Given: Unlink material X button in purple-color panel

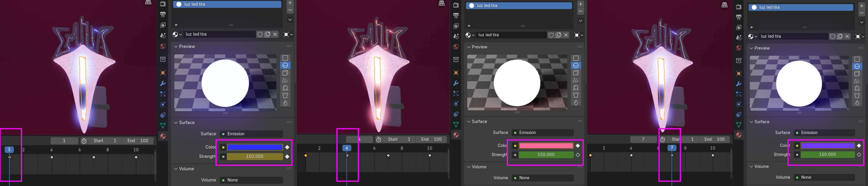Looking at the screenshot, I should (x=847, y=36).
